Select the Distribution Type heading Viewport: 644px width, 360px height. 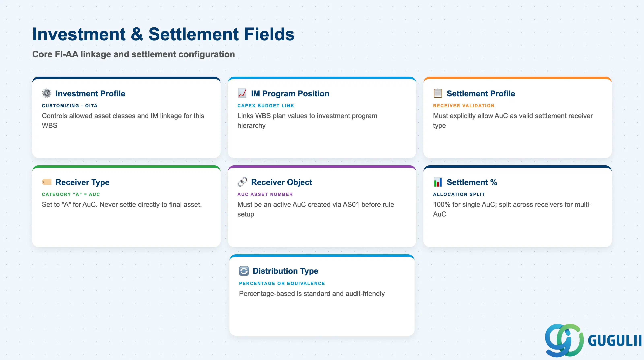(x=285, y=271)
